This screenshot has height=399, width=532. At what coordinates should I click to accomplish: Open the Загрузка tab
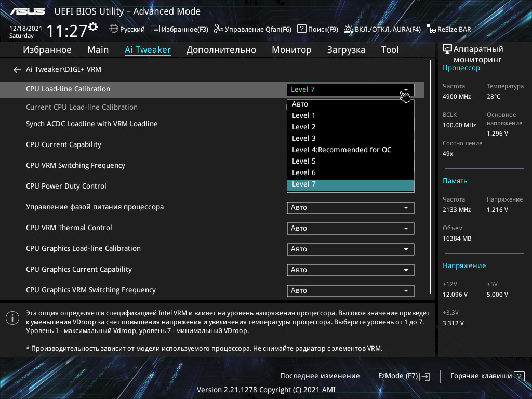[346, 50]
